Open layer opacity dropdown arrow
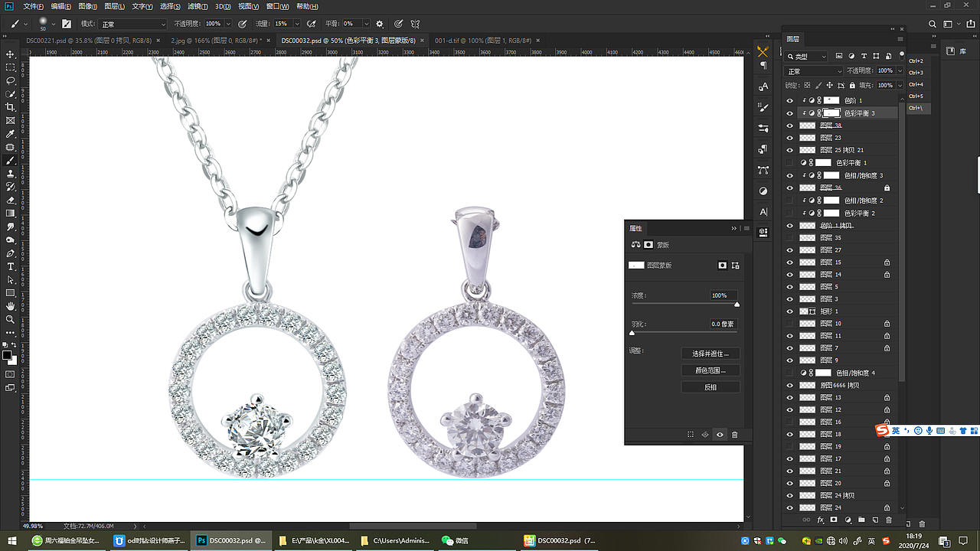Screen dimensions: 980x551 (899, 71)
